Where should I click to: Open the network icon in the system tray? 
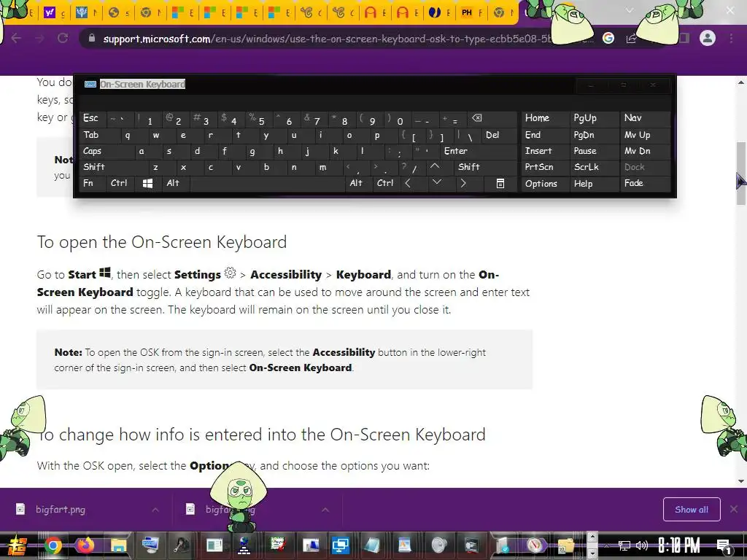point(624,545)
